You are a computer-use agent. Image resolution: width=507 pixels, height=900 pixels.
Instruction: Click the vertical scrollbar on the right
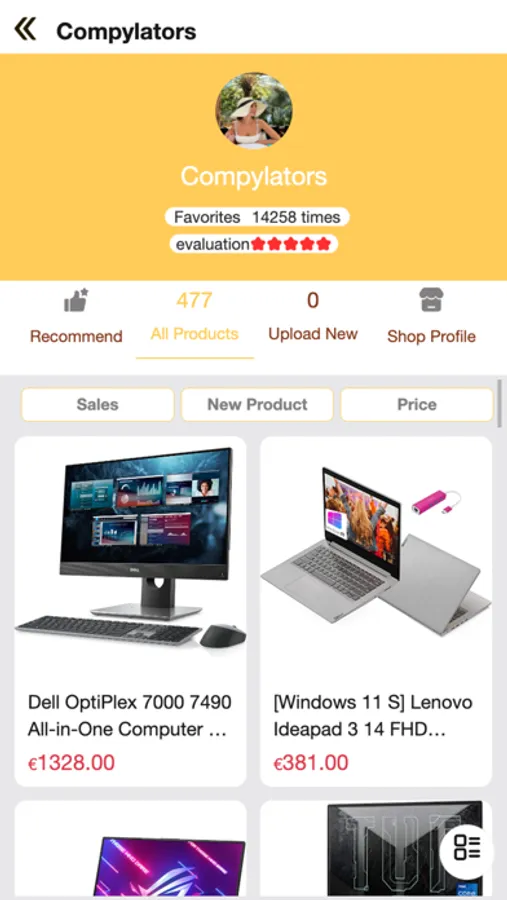[500, 403]
